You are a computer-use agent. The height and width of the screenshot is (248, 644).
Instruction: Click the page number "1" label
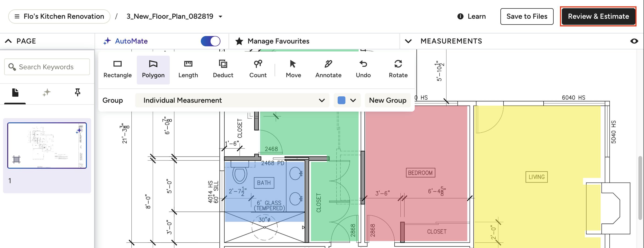pyautogui.click(x=10, y=181)
